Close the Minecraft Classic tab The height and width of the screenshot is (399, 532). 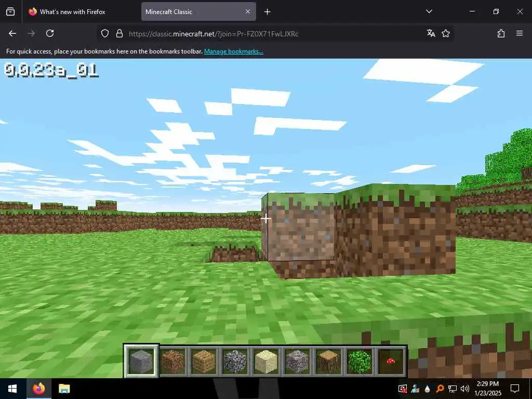pyautogui.click(x=248, y=11)
